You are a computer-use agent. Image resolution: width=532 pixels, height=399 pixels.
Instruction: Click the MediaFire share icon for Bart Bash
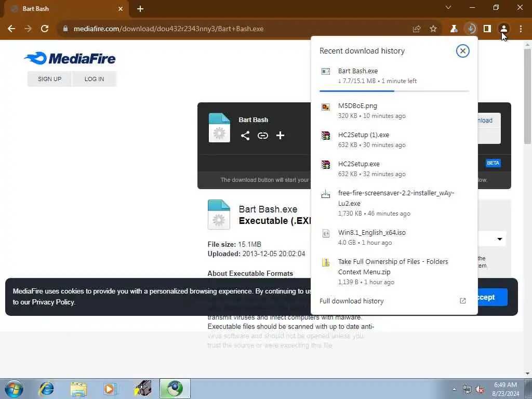tap(245, 136)
